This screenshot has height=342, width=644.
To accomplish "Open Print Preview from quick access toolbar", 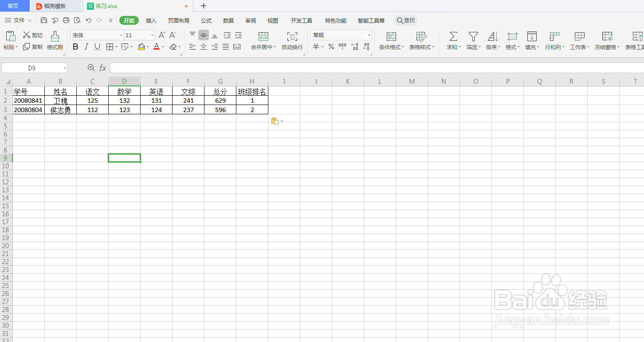I will pyautogui.click(x=77, y=20).
